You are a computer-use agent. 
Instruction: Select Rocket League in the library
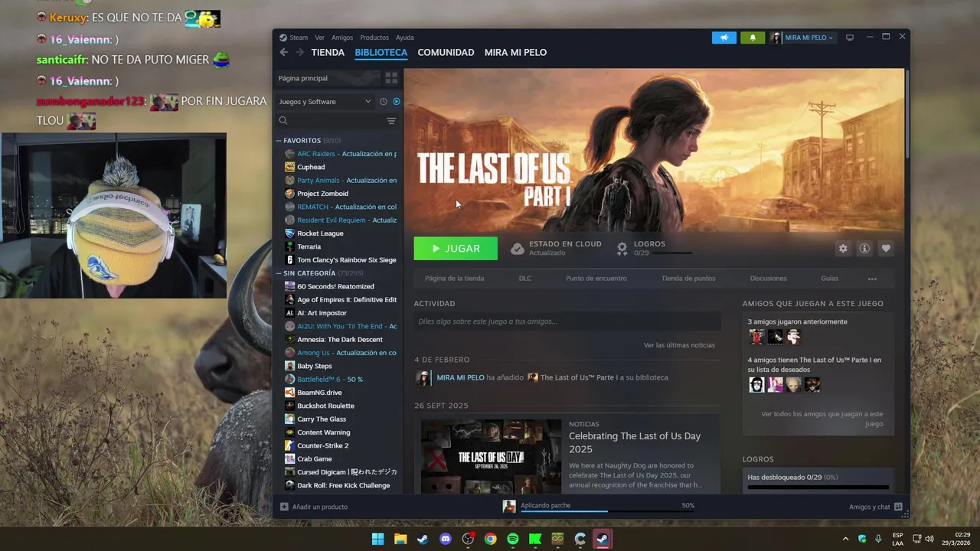(320, 233)
